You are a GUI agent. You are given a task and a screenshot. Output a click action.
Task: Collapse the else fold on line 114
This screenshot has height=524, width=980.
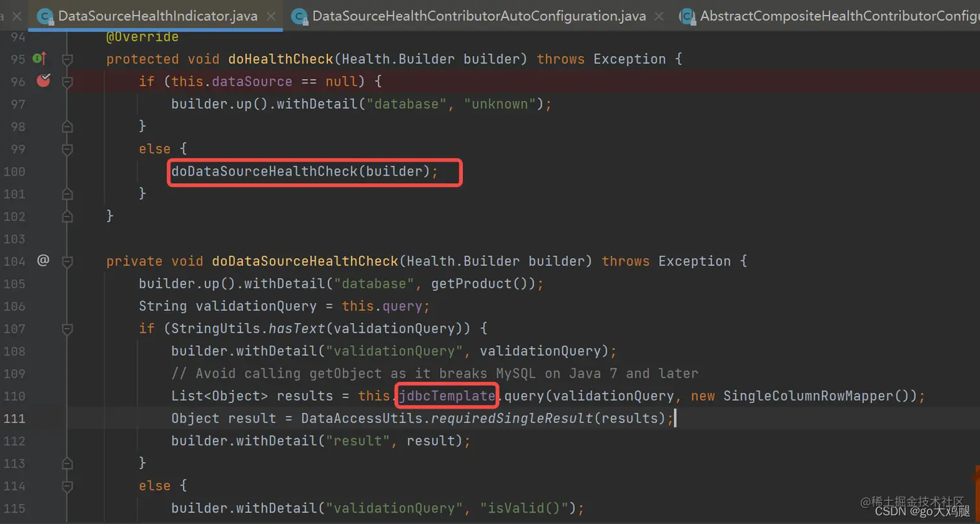(x=67, y=486)
